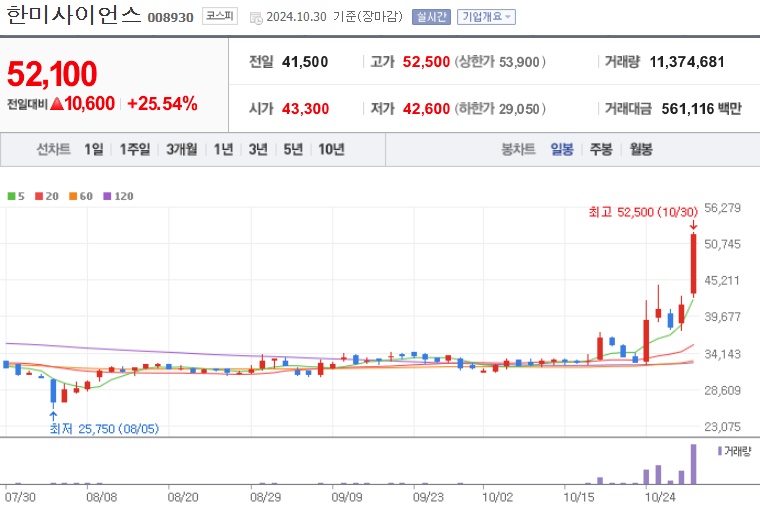
Task: Click the 거래대금 561,116 백만 value
Action: (701, 109)
